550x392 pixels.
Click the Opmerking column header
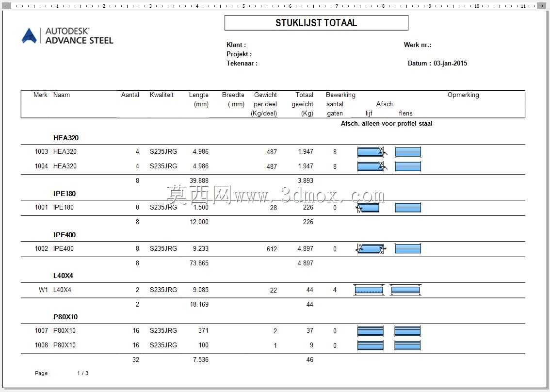pos(463,95)
